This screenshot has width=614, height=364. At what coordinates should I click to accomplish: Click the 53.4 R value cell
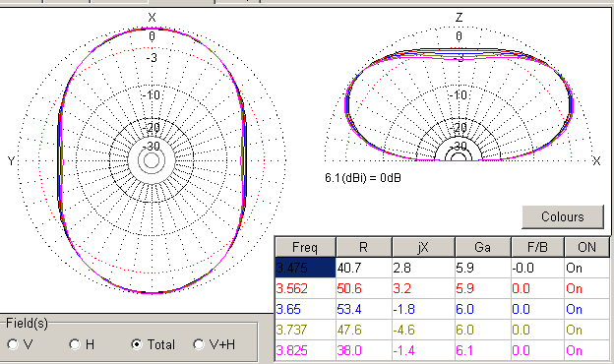pos(364,309)
